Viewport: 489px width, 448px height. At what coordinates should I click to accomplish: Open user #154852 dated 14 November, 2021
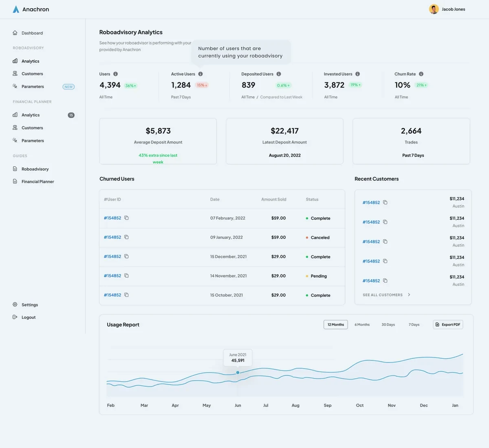(112, 276)
